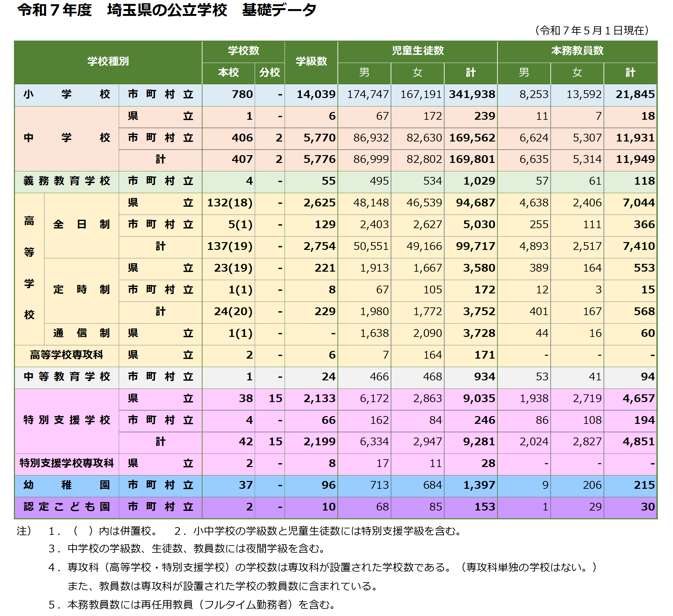This screenshot has height=616, width=673.
Task: Click the 中学校 row label
Action: [x=67, y=138]
